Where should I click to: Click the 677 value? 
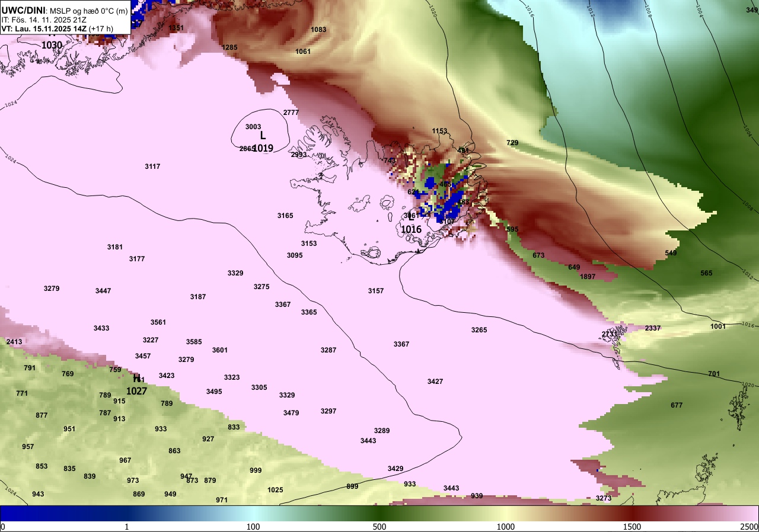[x=677, y=405]
